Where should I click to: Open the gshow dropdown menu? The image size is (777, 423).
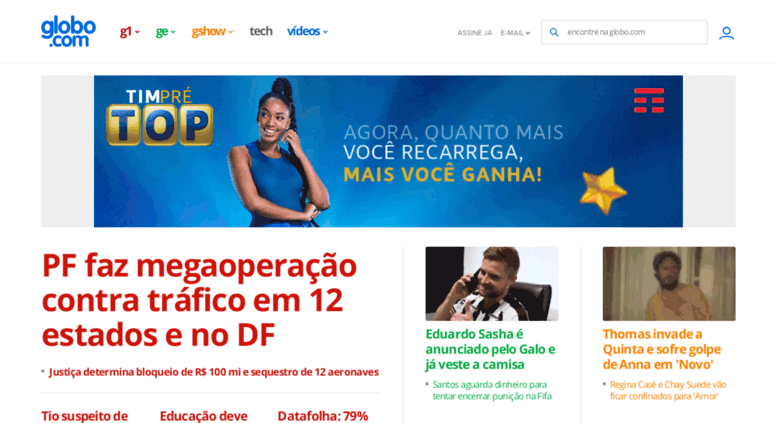(212, 32)
